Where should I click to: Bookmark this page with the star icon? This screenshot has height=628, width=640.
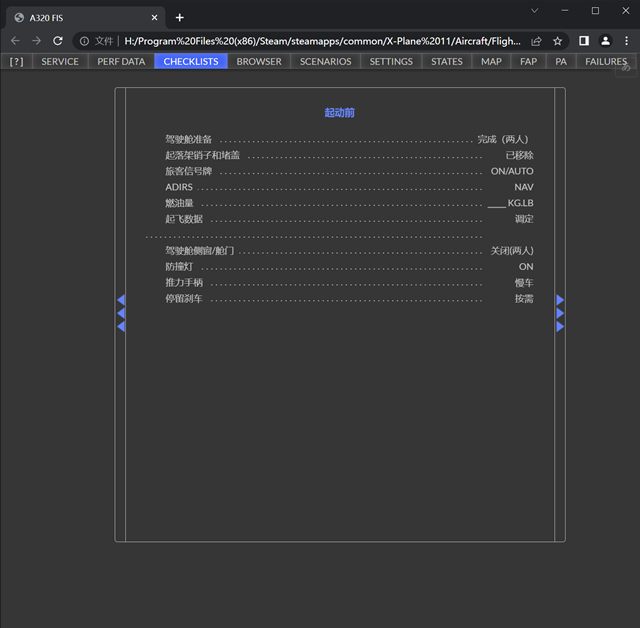[558, 41]
